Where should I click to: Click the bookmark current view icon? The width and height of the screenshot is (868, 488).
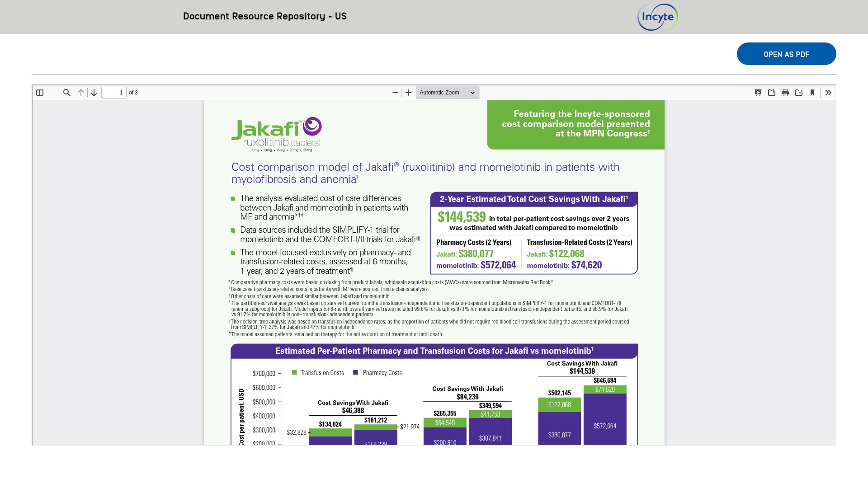pyautogui.click(x=812, y=93)
